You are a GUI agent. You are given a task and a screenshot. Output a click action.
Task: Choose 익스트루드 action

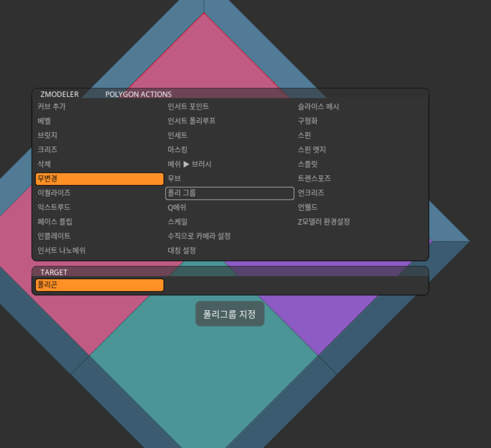click(x=100, y=207)
